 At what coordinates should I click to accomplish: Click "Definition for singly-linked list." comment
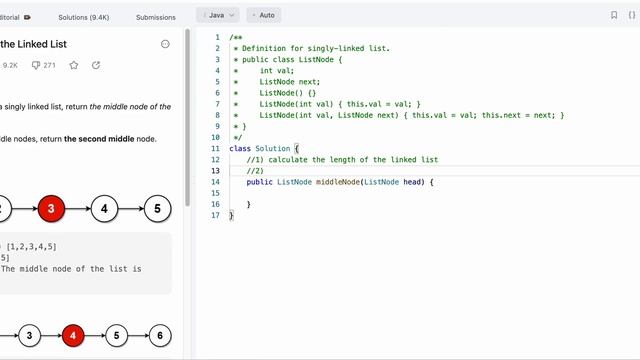click(x=316, y=48)
